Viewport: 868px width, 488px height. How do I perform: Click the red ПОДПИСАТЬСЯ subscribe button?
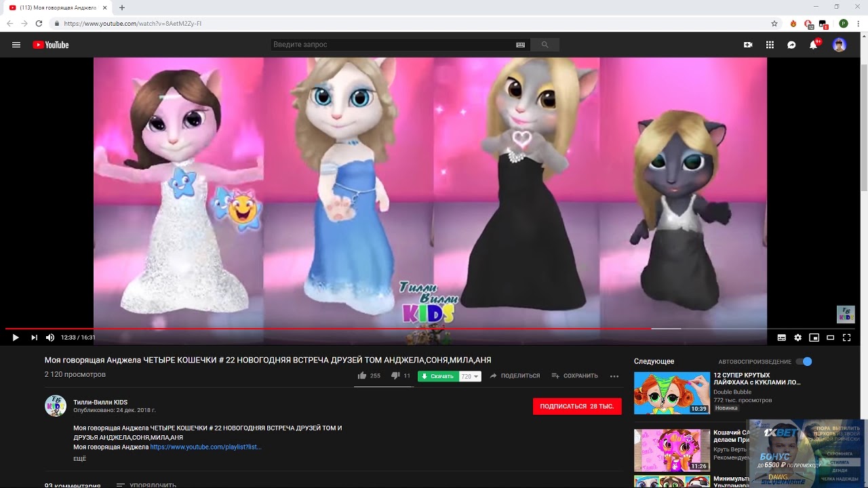pyautogui.click(x=577, y=406)
